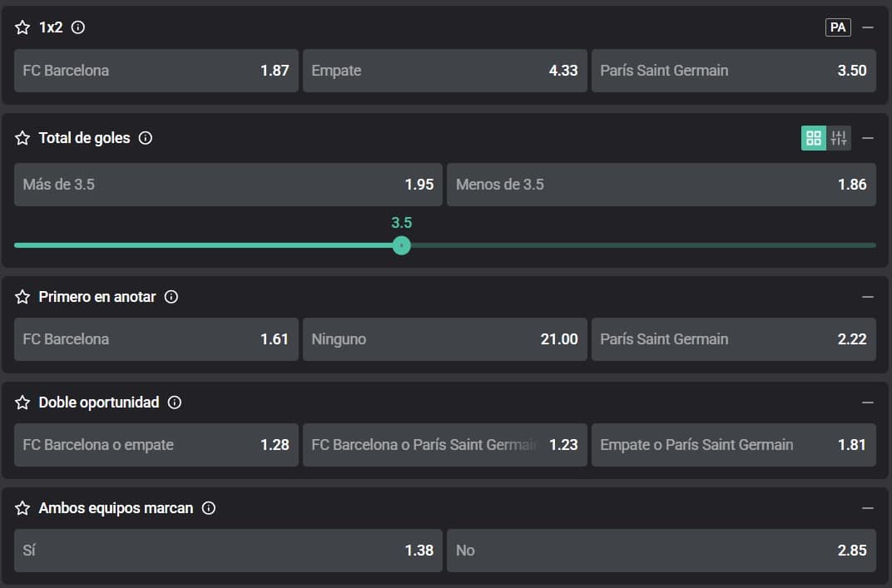Add star to Ambos equipos marcan market

(x=22, y=508)
